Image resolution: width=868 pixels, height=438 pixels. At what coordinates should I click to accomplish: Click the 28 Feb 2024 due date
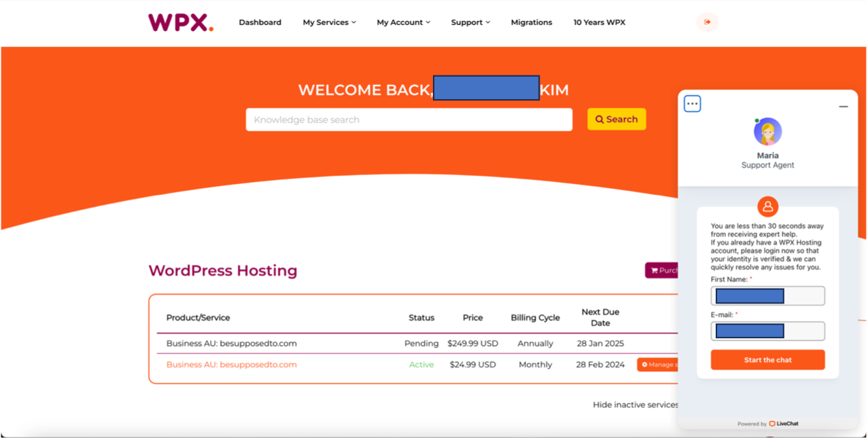[600, 365]
